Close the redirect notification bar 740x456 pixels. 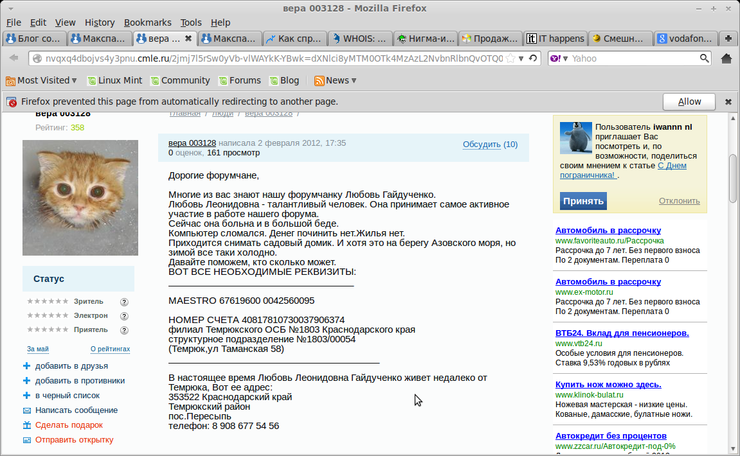tap(726, 102)
